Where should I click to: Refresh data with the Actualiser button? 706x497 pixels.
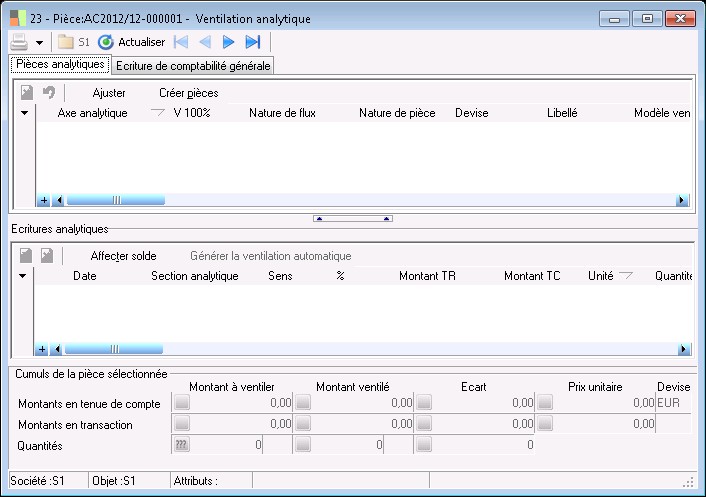(131, 42)
